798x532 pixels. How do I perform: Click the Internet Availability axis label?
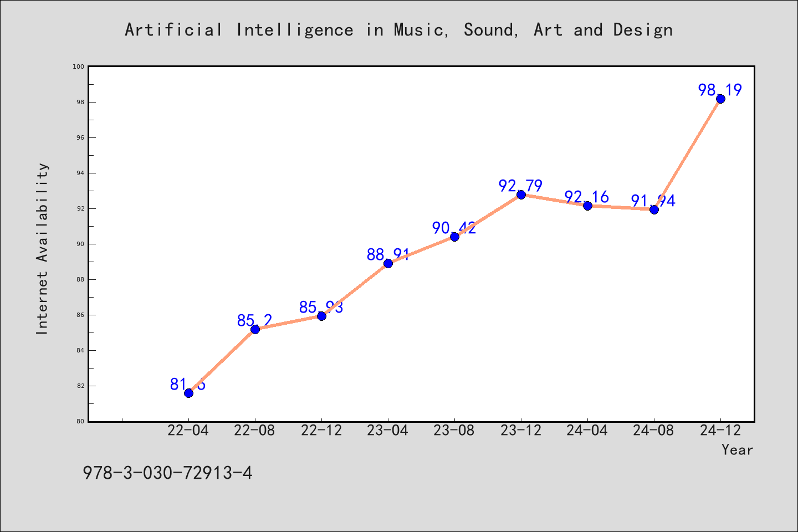point(43,248)
